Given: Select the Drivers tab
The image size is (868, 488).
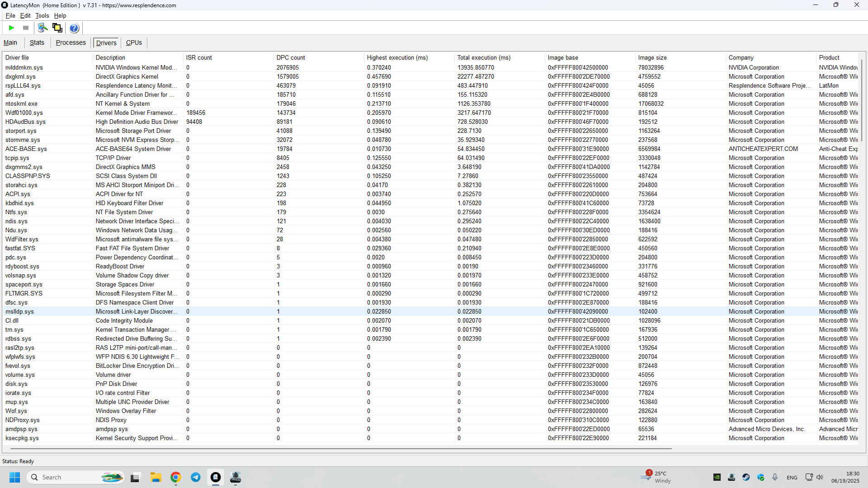Looking at the screenshot, I should click(x=106, y=43).
